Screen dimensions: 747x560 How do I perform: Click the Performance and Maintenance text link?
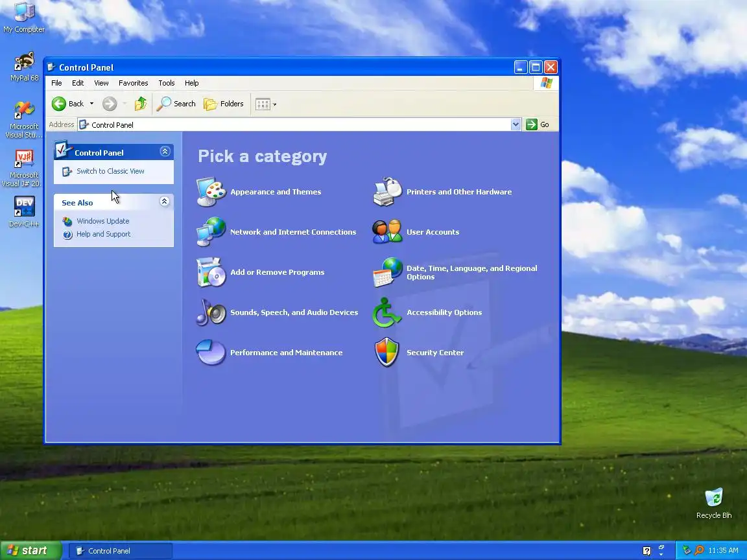click(287, 353)
